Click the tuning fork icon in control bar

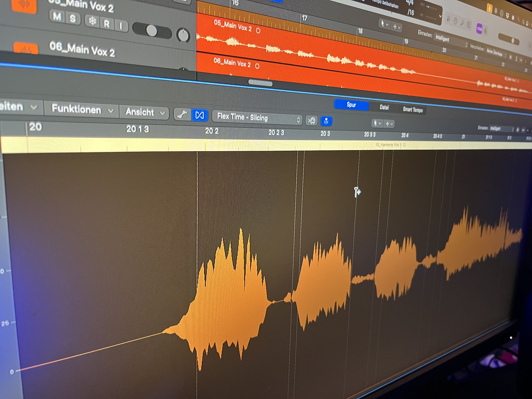coord(462,23)
